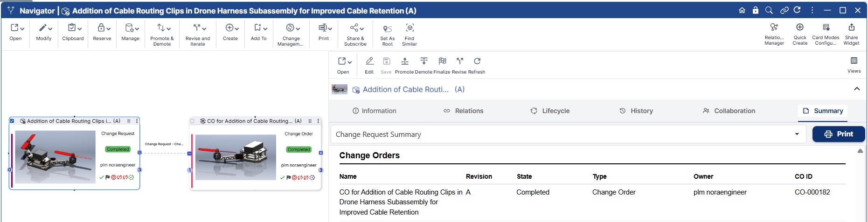The image size is (868, 222).
Task: Click the Find Similar icon
Action: point(410,28)
